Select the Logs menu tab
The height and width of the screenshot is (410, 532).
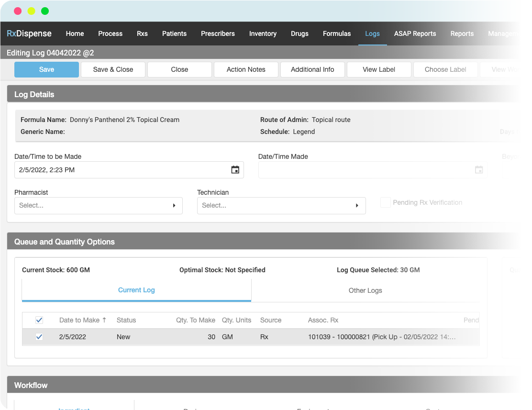point(373,33)
